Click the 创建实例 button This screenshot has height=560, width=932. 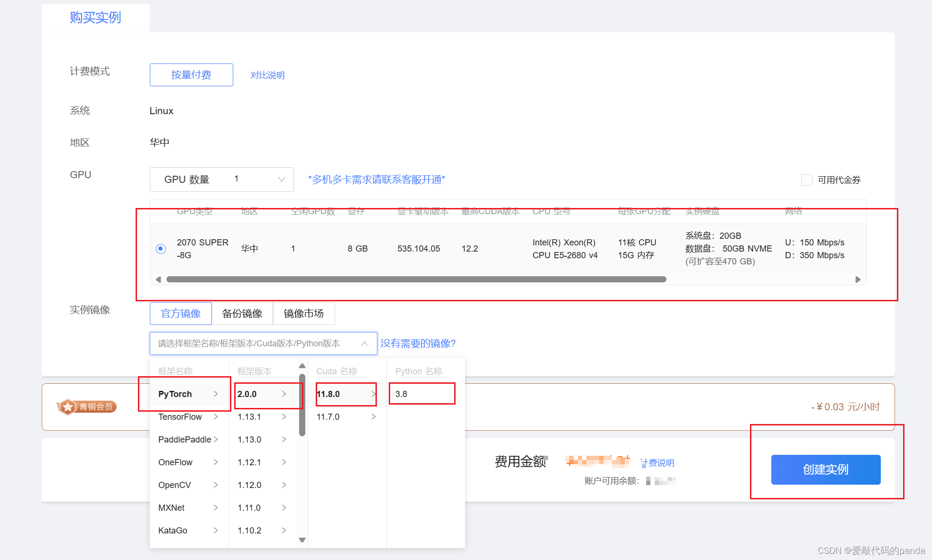[825, 470]
